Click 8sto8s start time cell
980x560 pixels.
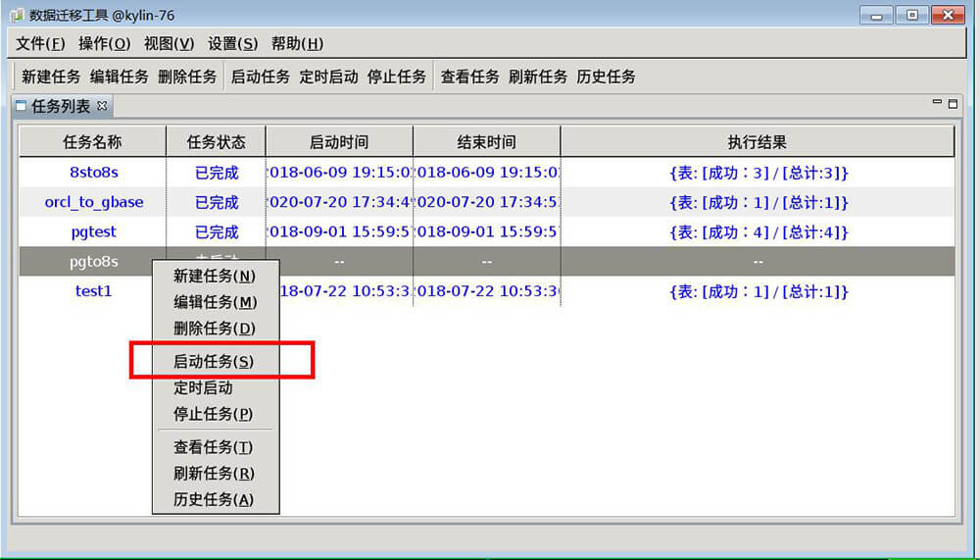(339, 173)
